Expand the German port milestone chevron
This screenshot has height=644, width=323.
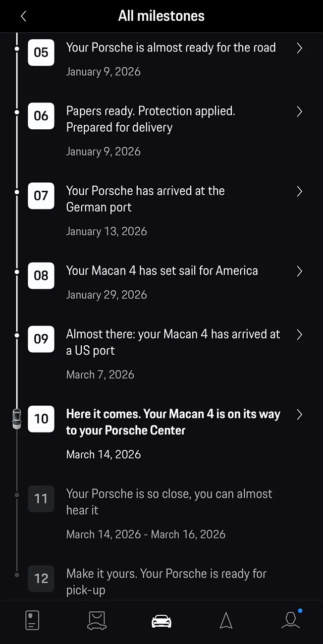click(299, 191)
